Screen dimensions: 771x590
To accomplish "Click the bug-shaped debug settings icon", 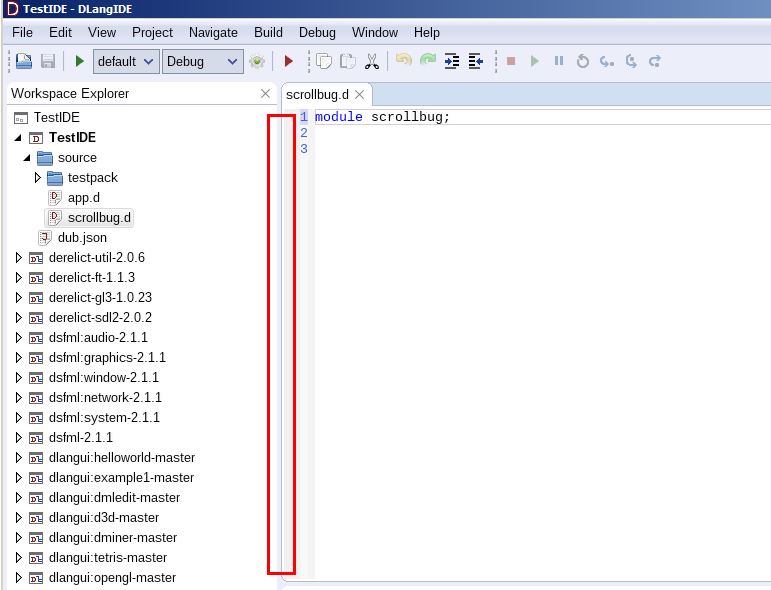I will click(257, 61).
